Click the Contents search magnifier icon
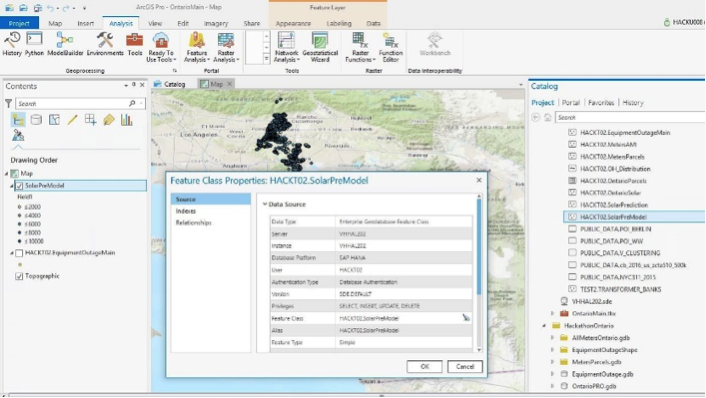 point(132,104)
